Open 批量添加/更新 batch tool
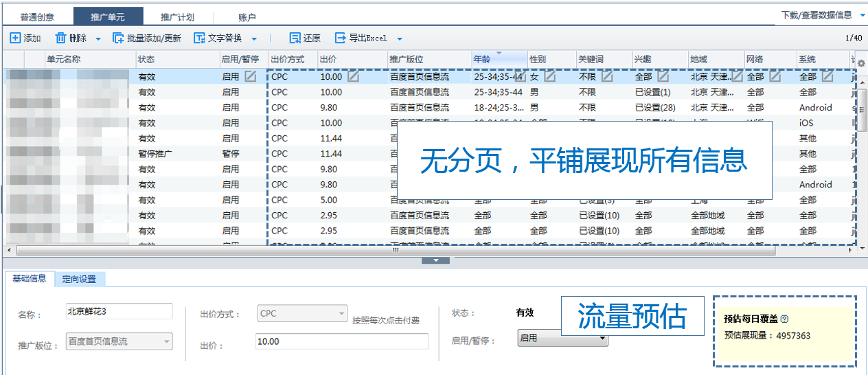The height and width of the screenshot is (375, 868). coord(118,38)
